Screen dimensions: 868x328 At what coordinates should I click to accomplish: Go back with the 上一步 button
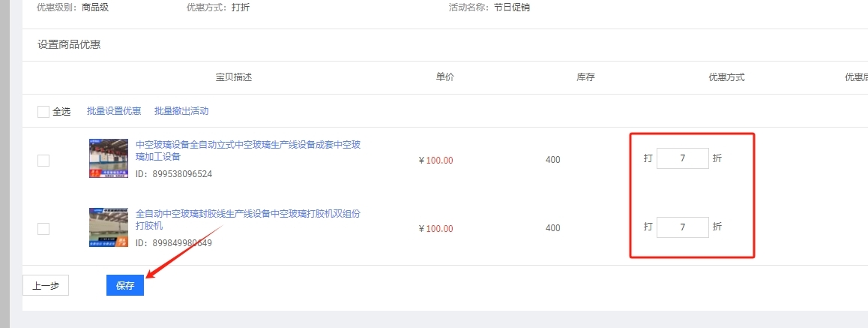(x=46, y=285)
